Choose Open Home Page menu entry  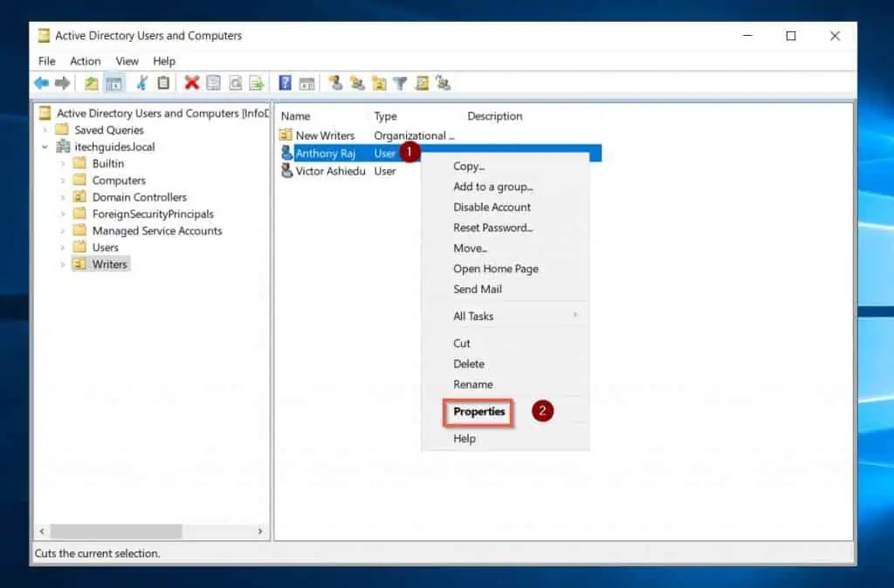(496, 269)
